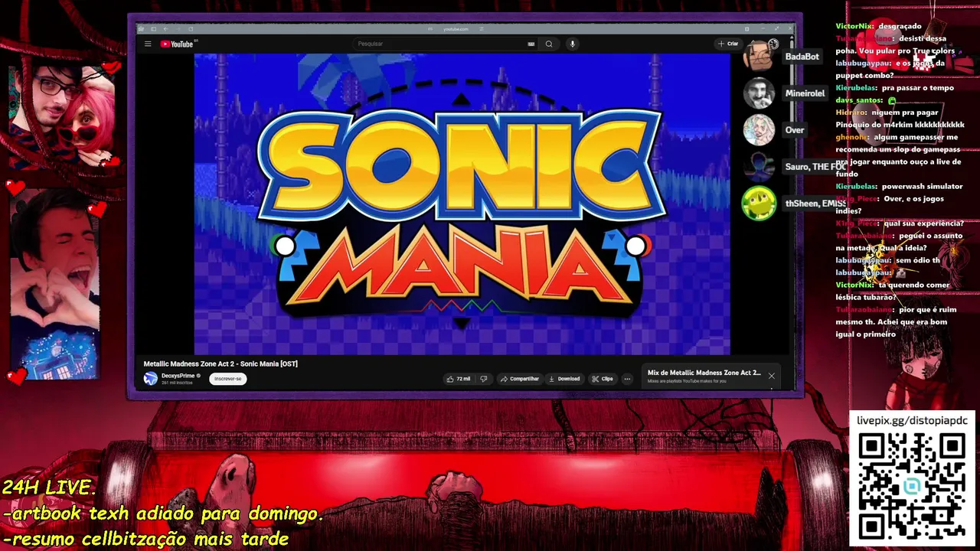Click VictorNix's username on the desgraçado message
The image size is (980, 551).
tap(854, 26)
